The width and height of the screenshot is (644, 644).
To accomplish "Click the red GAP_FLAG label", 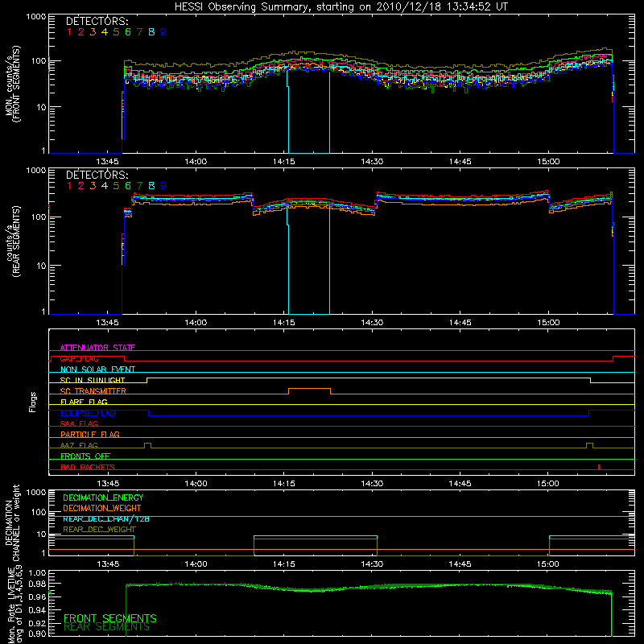I will (x=79, y=358).
